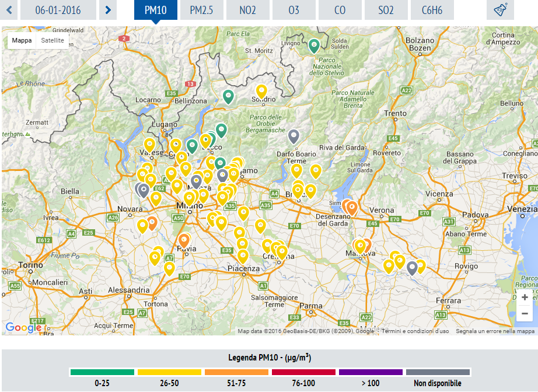Viewport: 538px width, 392px height.
Task: Click yellow marker at Varese
Action: [x=149, y=145]
